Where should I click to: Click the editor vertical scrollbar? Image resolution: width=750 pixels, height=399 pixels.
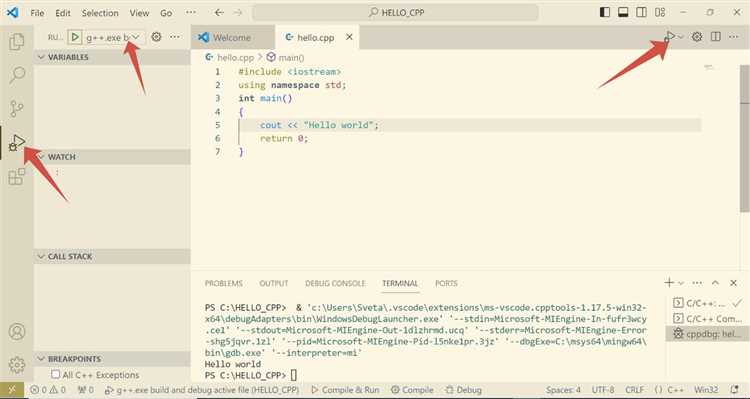(745, 139)
